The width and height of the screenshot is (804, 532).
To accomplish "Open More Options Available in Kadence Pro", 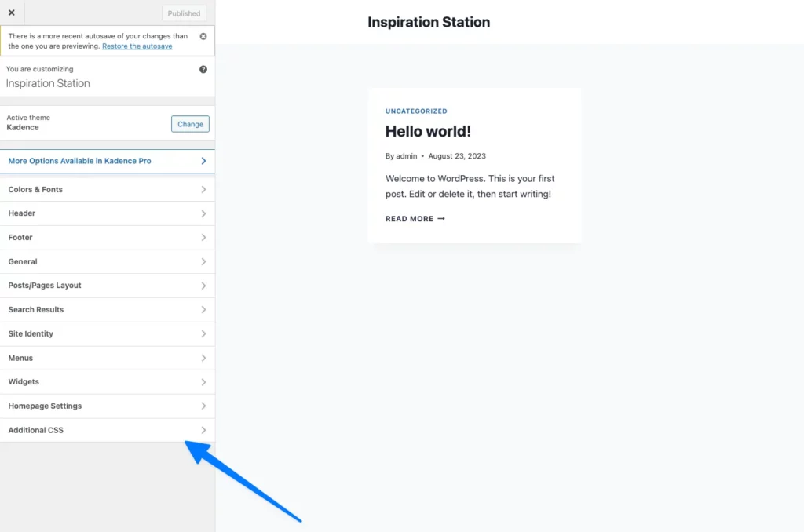I will pyautogui.click(x=107, y=161).
